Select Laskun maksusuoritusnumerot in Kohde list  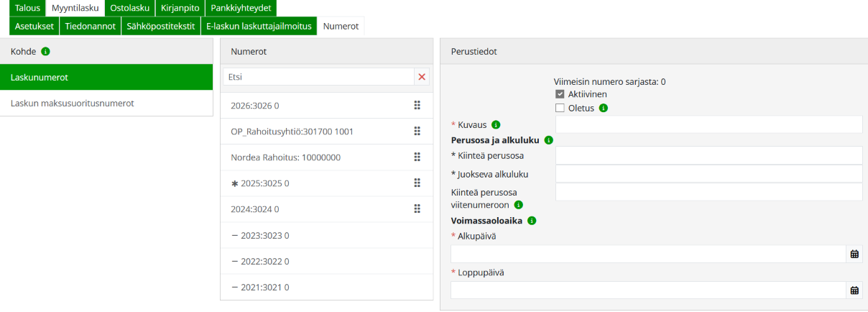(x=72, y=103)
